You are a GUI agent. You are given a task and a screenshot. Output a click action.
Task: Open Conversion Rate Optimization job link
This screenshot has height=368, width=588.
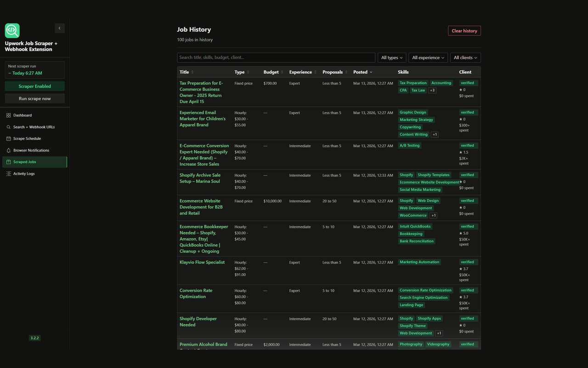pos(196,293)
